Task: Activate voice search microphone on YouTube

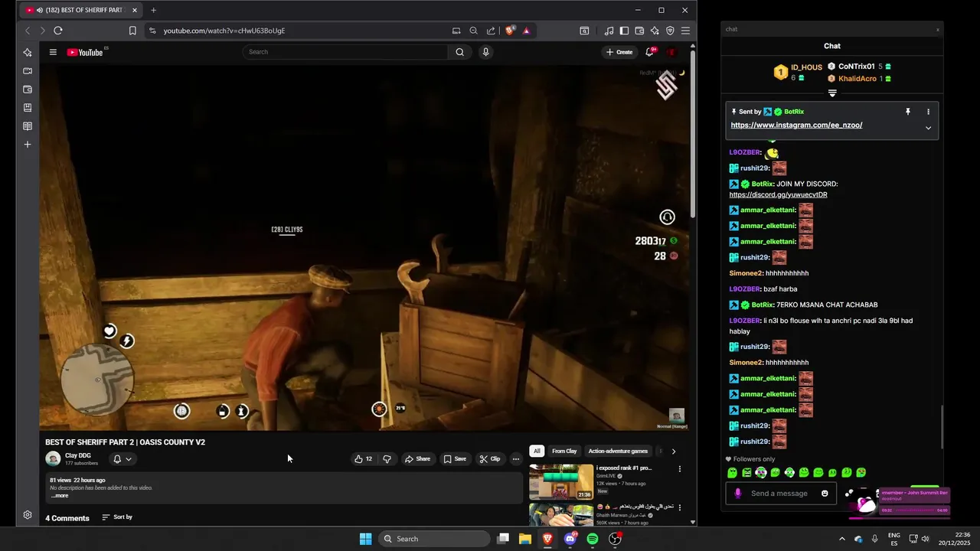Action: click(x=485, y=52)
